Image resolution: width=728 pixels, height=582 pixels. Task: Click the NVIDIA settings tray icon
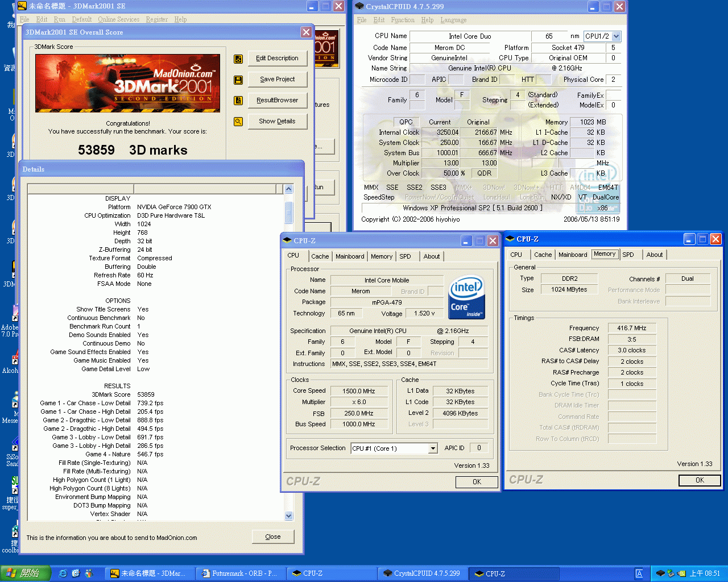681,573
